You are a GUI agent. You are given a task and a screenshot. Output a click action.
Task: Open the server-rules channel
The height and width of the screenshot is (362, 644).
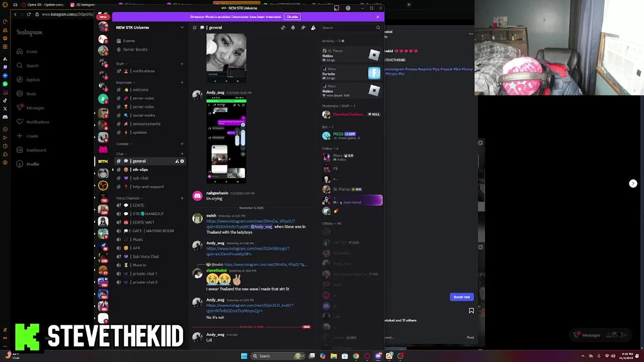point(150,98)
